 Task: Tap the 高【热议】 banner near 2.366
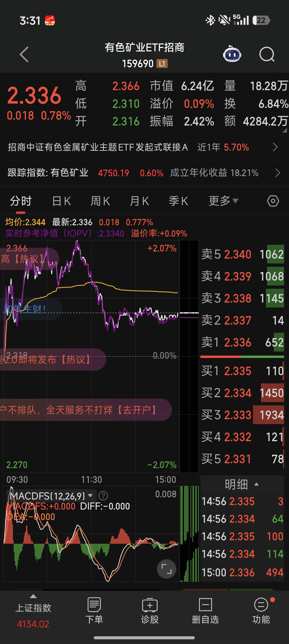tap(29, 259)
